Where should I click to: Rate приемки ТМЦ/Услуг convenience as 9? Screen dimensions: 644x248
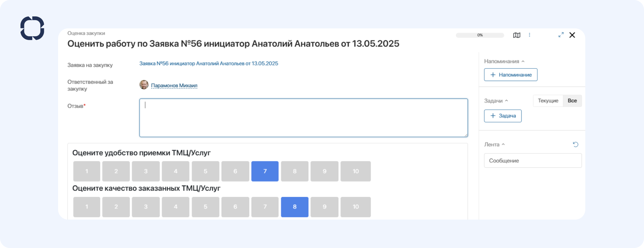coord(324,171)
